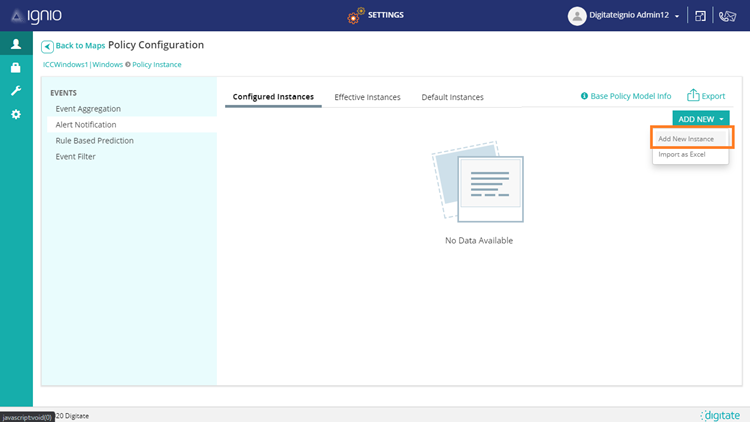Open the gear settings sidebar icon

pos(15,115)
